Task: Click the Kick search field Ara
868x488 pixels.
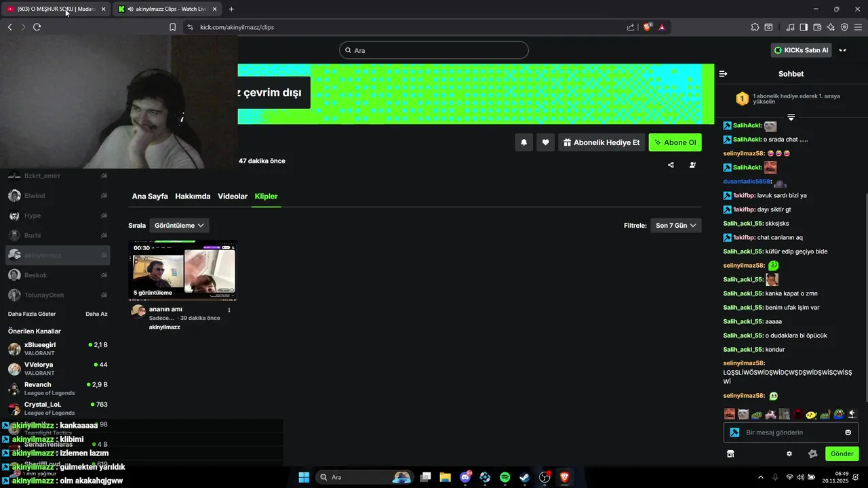Action: click(434, 50)
